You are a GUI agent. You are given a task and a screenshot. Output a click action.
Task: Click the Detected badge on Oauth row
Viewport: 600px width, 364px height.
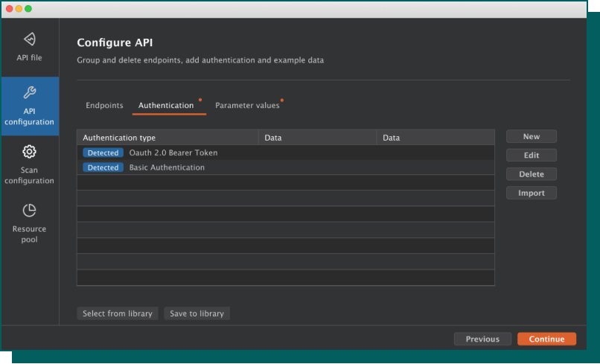[103, 153]
